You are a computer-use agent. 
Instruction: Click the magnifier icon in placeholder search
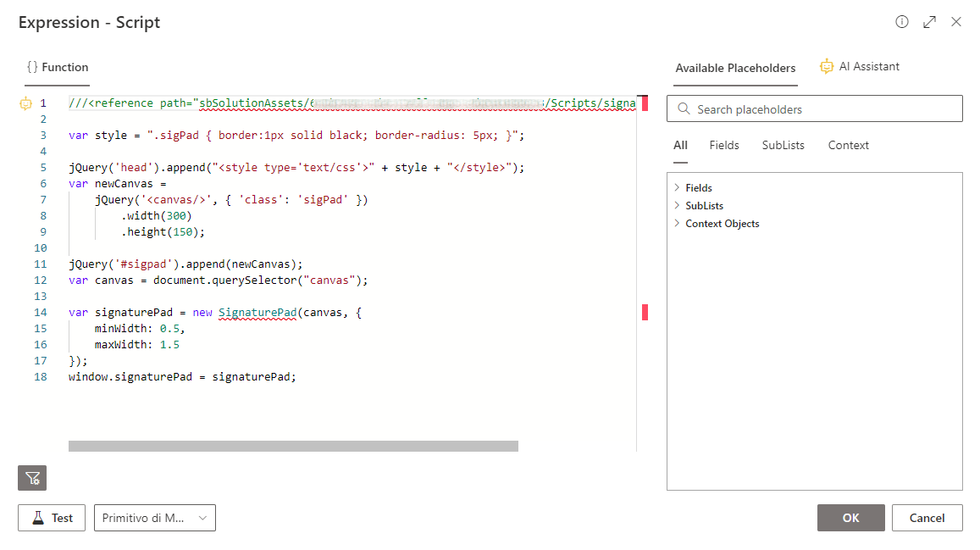coord(683,109)
